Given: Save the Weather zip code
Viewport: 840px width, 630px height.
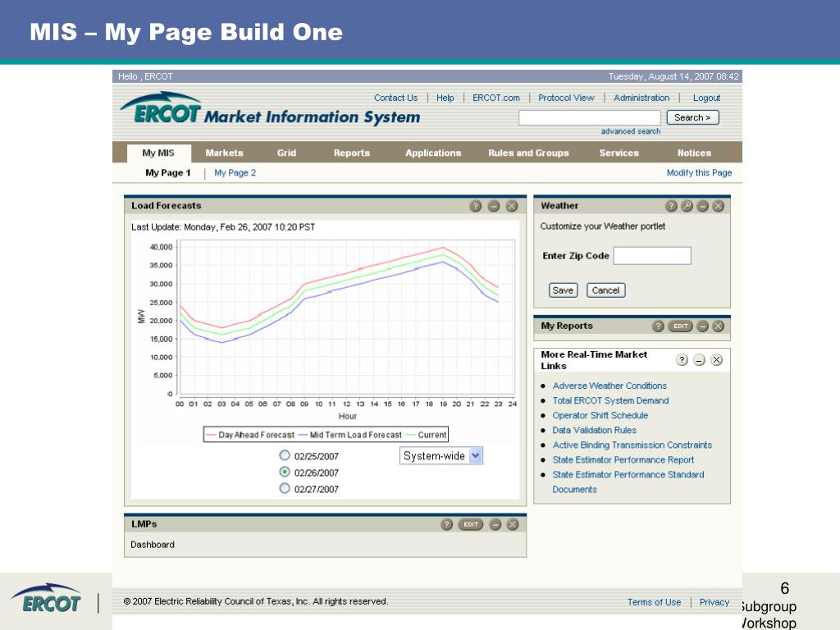Looking at the screenshot, I should [x=563, y=290].
